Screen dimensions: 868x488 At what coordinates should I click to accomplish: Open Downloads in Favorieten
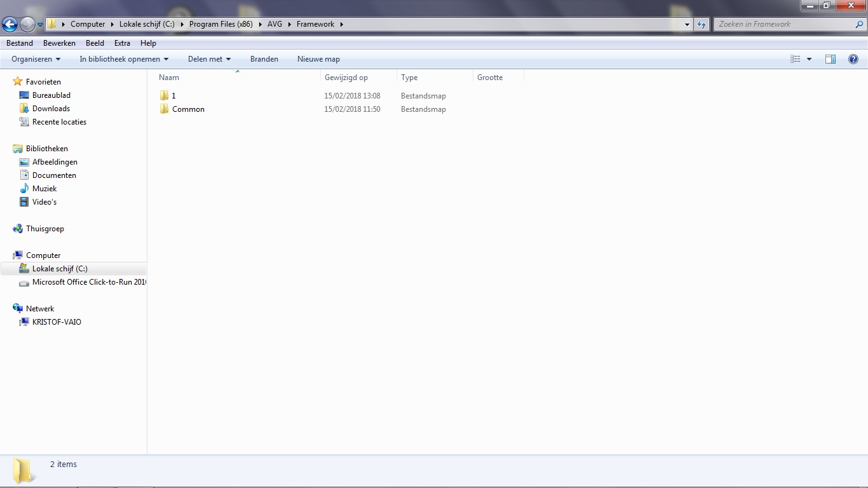pyautogui.click(x=51, y=109)
